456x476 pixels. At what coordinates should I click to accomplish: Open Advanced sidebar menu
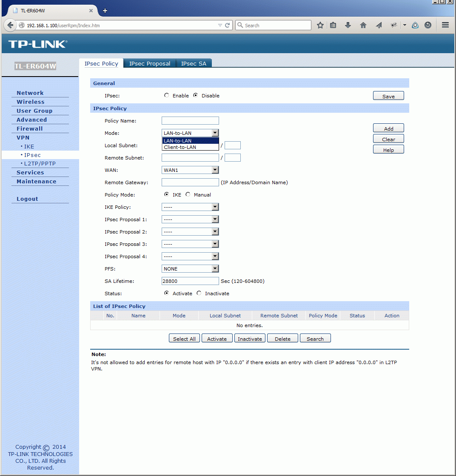coord(31,120)
